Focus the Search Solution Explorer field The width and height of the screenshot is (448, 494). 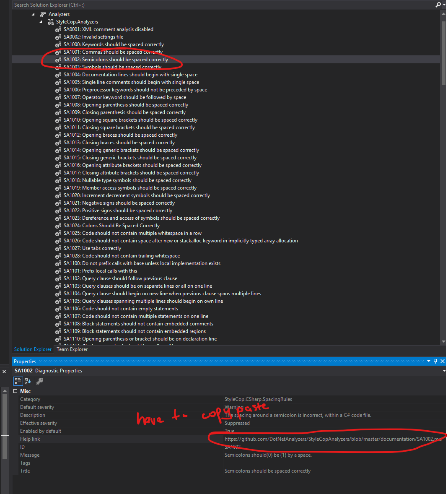[x=223, y=5]
